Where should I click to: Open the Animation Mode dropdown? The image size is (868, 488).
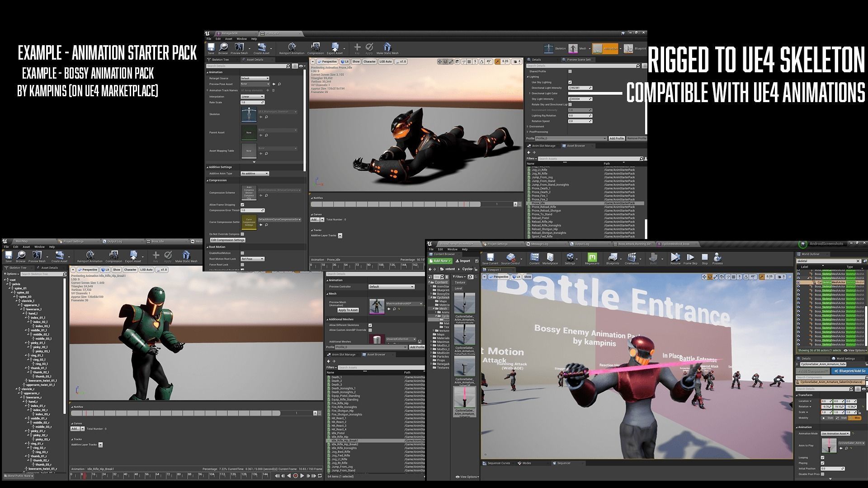coord(835,433)
